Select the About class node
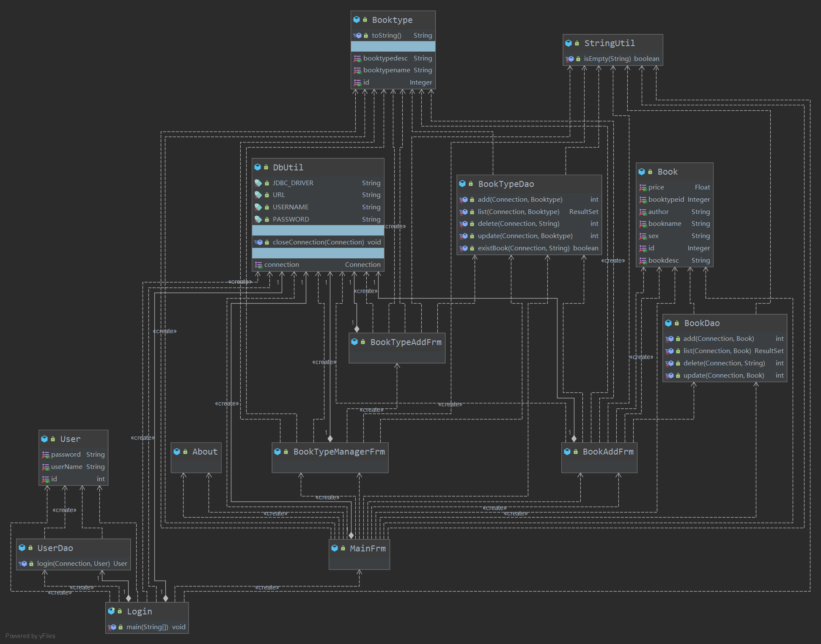This screenshot has width=821, height=644. tap(196, 458)
